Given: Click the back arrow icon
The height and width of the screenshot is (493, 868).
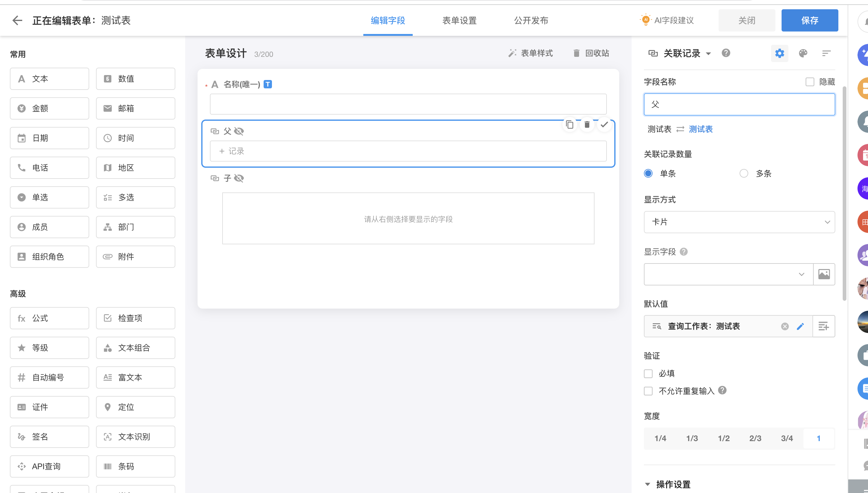Looking at the screenshot, I should [x=17, y=20].
